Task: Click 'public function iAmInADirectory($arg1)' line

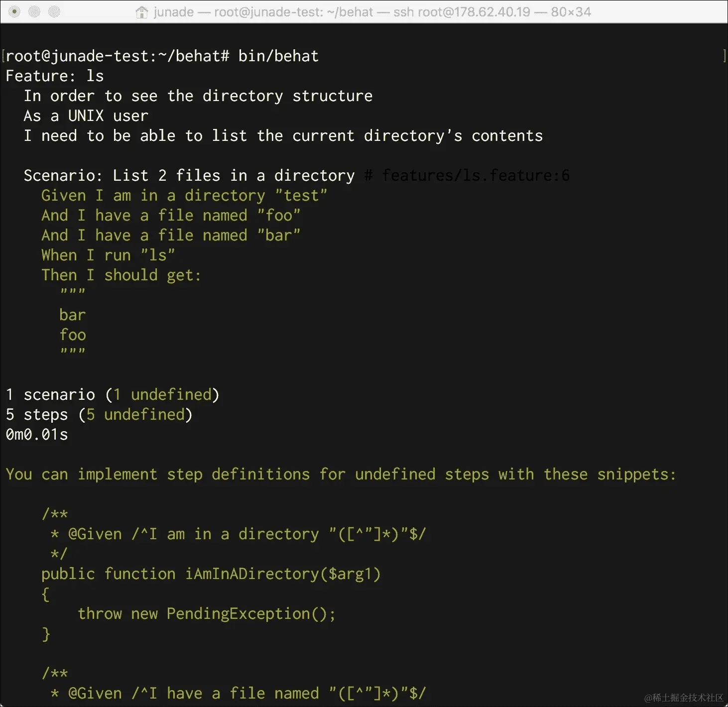Action: pos(211,574)
